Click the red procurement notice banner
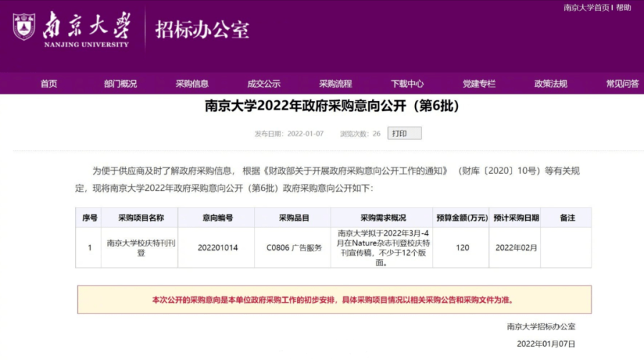 [x=334, y=300]
